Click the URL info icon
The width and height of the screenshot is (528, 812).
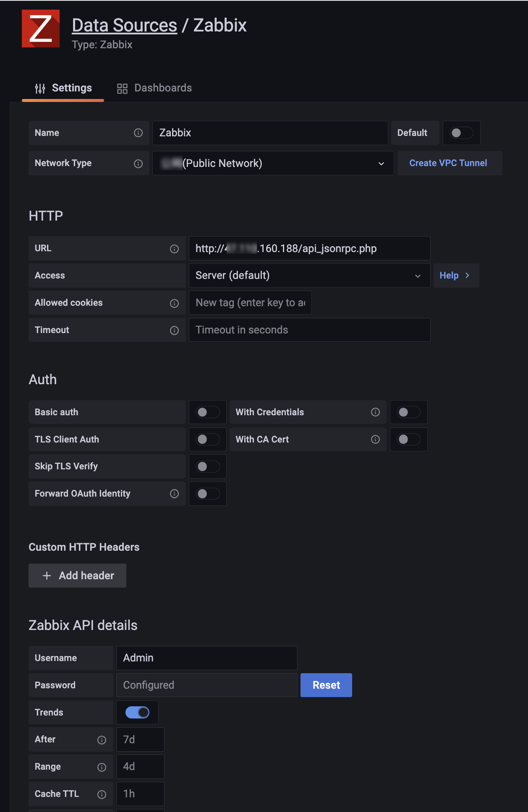coord(174,249)
